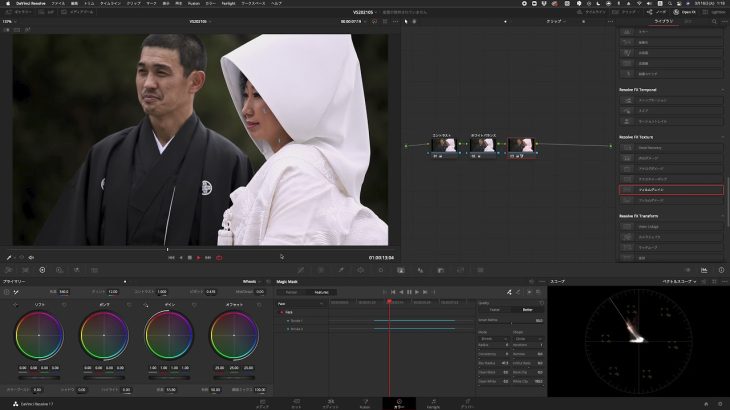The width and height of the screenshot is (730, 410).
Task: Open the viewer zoom percentage dropdown
Action: point(9,21)
